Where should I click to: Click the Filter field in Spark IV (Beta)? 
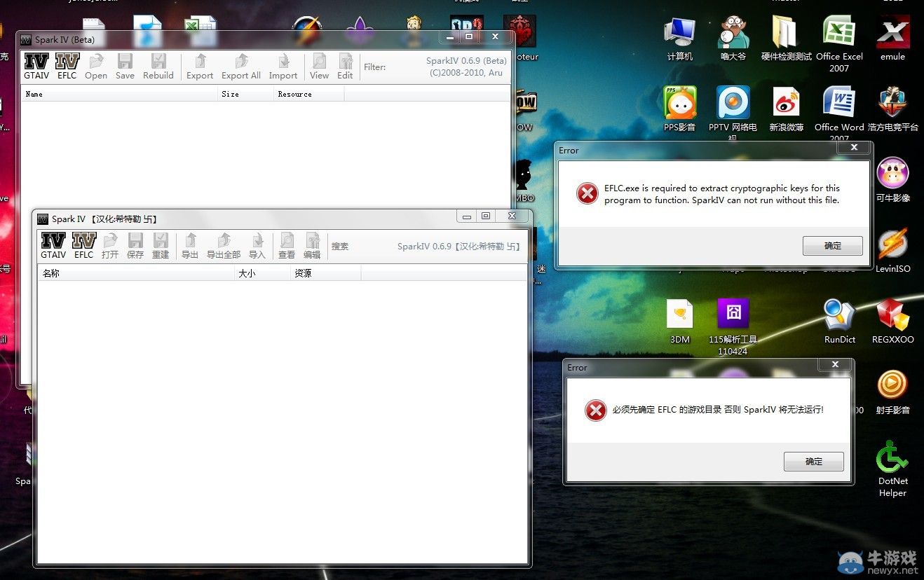[x=404, y=67]
